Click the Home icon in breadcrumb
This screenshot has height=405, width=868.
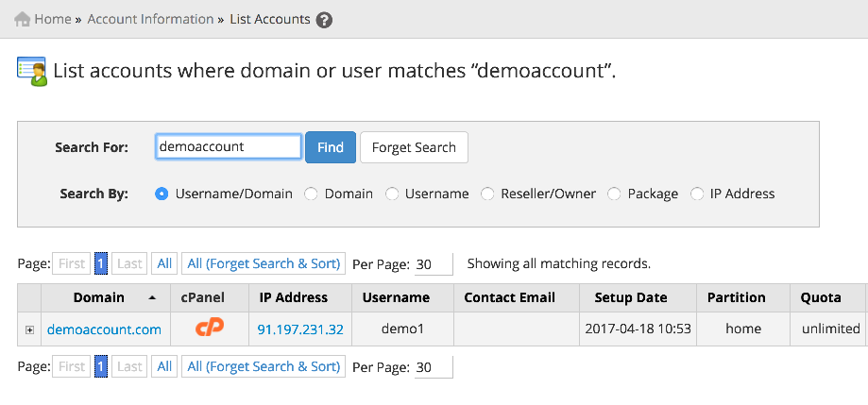23,19
